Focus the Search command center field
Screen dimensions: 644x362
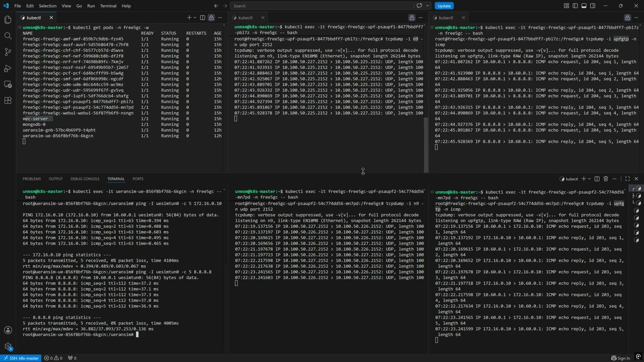point(321,6)
